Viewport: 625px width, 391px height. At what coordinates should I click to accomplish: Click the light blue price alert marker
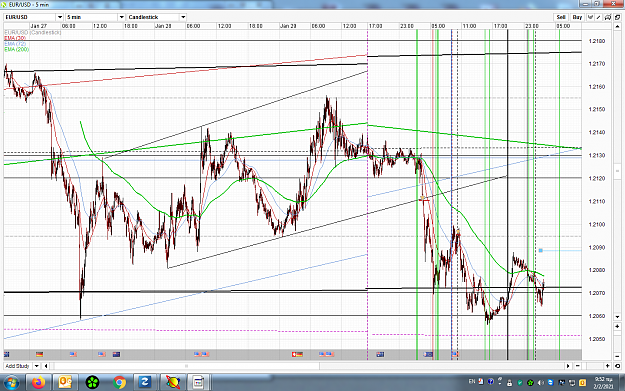[x=540, y=250]
